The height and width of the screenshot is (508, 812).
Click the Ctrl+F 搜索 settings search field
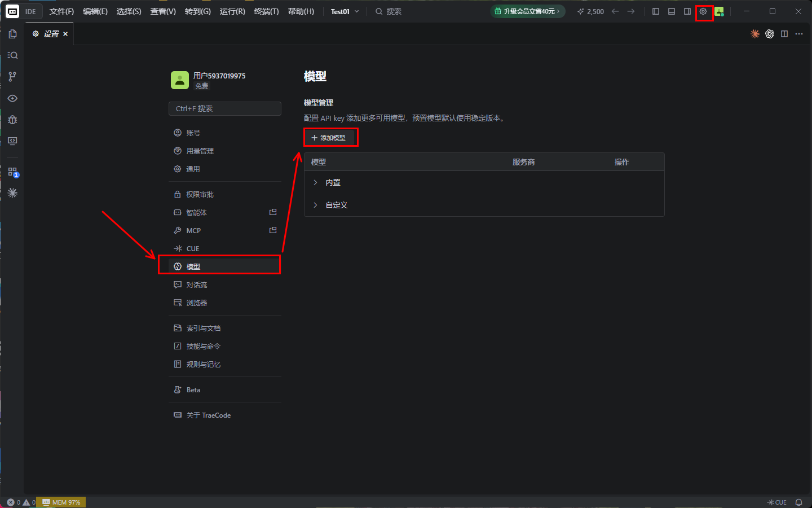pyautogui.click(x=225, y=108)
